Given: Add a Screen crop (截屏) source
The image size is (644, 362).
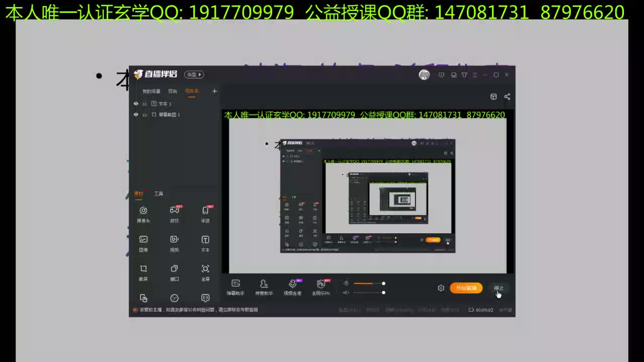Looking at the screenshot, I should (143, 273).
